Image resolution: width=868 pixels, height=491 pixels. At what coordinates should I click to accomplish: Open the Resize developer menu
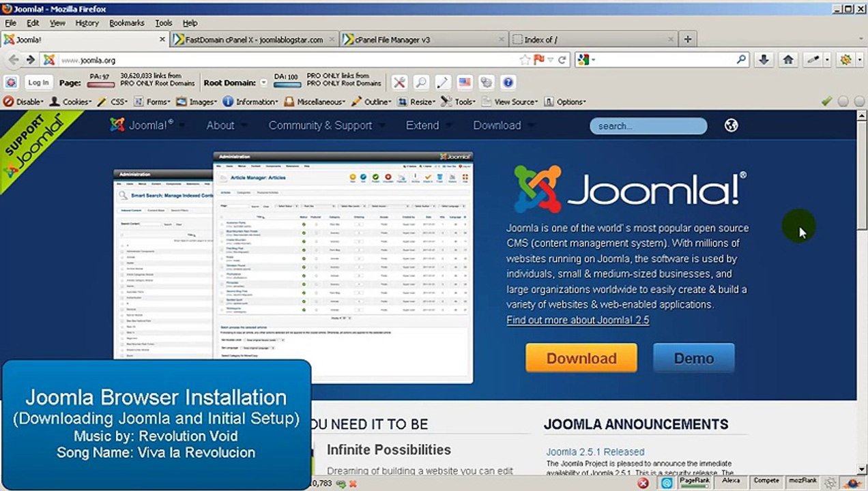[x=417, y=102]
